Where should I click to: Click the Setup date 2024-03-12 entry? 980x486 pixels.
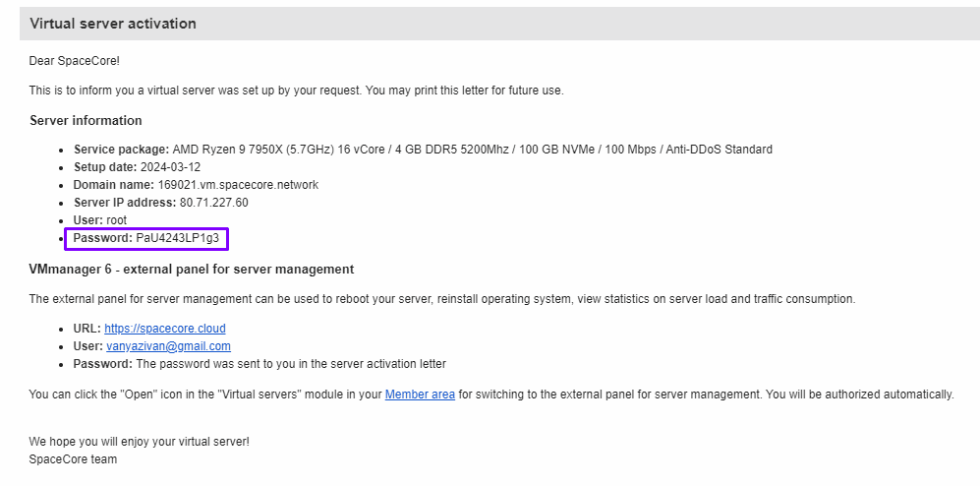tap(168, 167)
